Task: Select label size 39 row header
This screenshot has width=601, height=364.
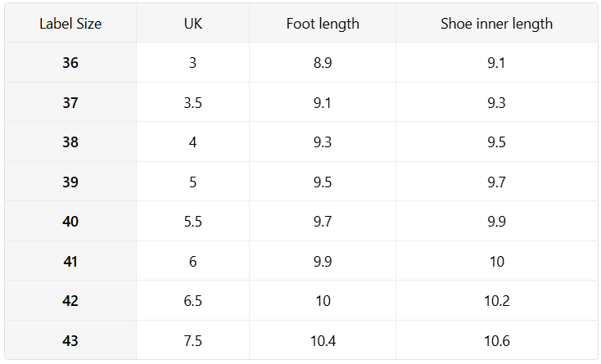Action: tap(70, 182)
